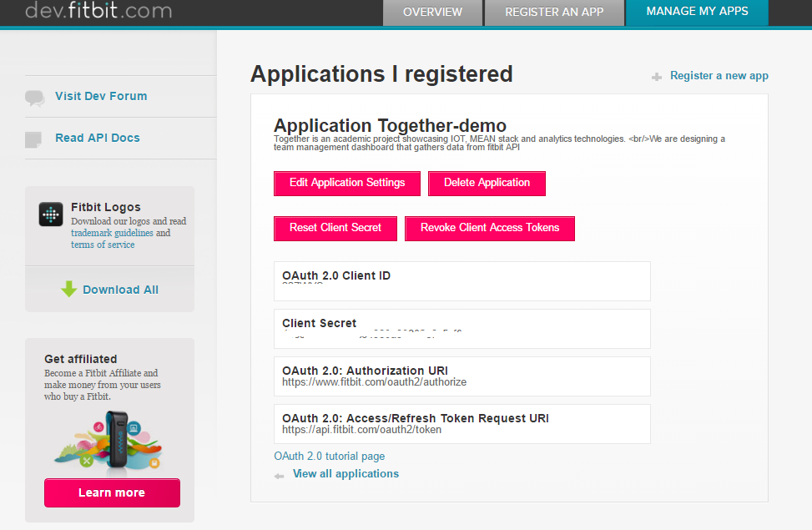Open the terms of service link
The image size is (812, 530).
[103, 245]
